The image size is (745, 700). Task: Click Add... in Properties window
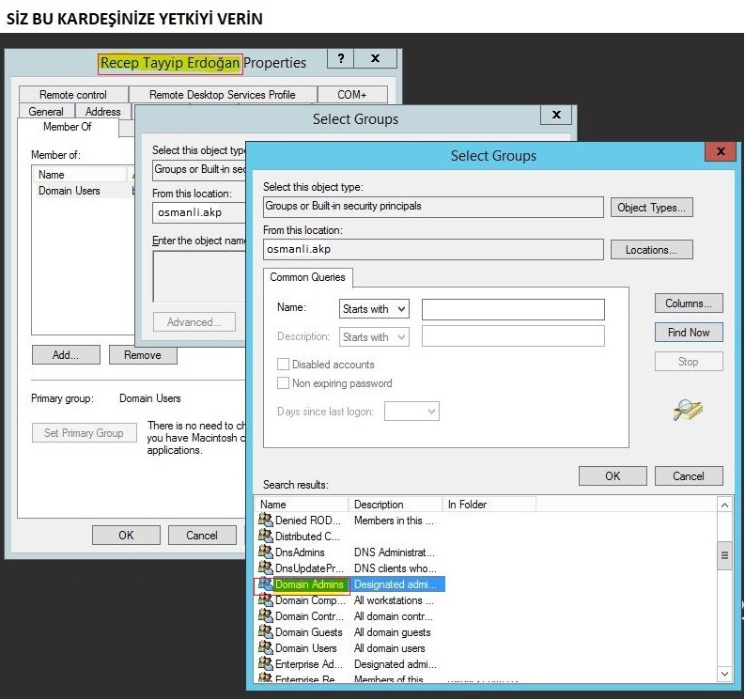click(66, 355)
